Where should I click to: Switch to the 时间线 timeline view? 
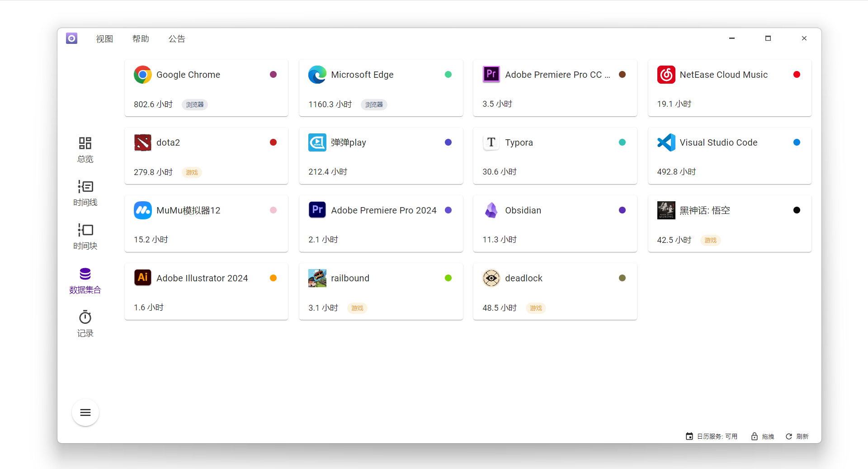[85, 193]
